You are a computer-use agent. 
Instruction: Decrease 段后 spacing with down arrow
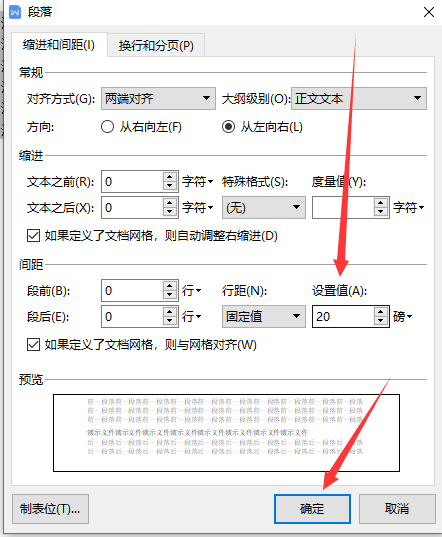(x=170, y=321)
